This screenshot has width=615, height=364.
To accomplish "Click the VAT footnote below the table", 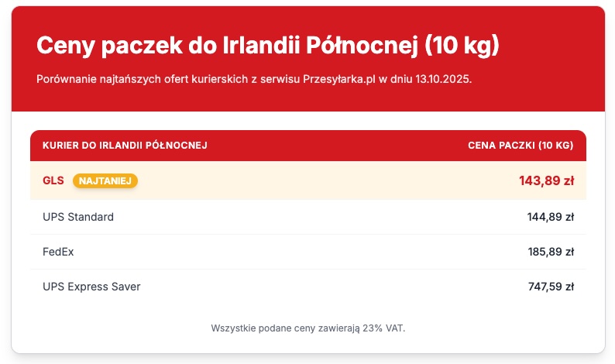I will (x=308, y=328).
